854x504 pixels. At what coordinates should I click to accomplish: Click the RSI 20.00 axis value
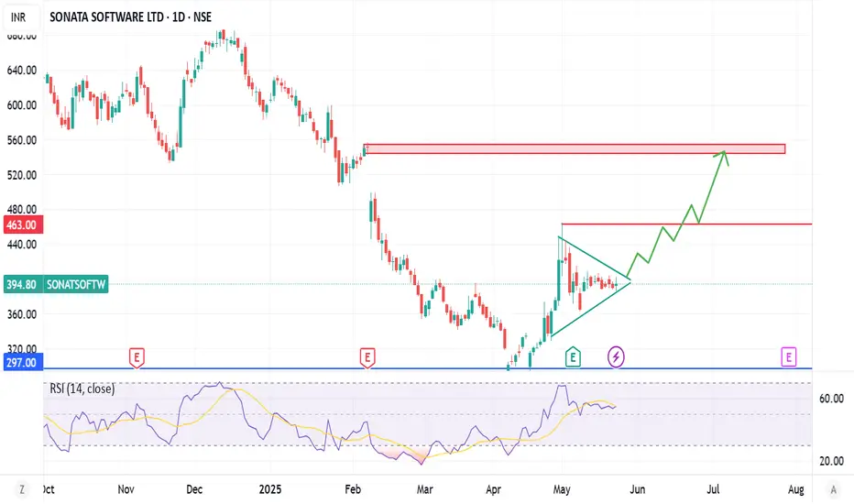tap(831, 461)
